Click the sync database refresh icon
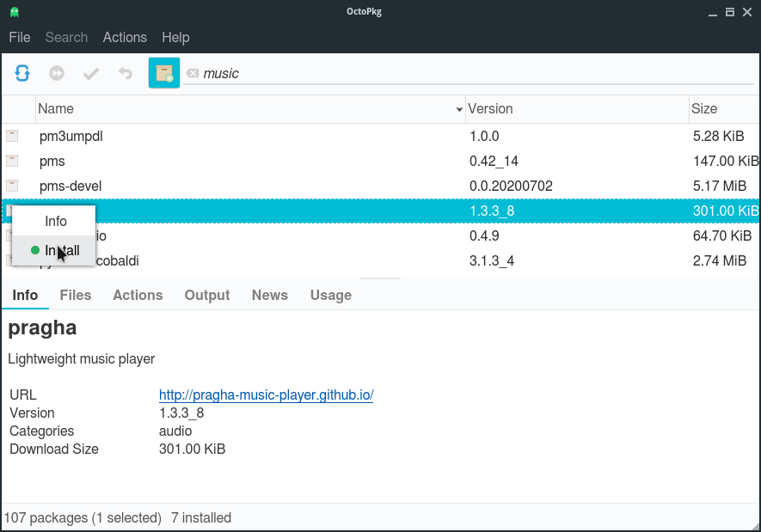Screen dimensions: 761x532 (22, 73)
